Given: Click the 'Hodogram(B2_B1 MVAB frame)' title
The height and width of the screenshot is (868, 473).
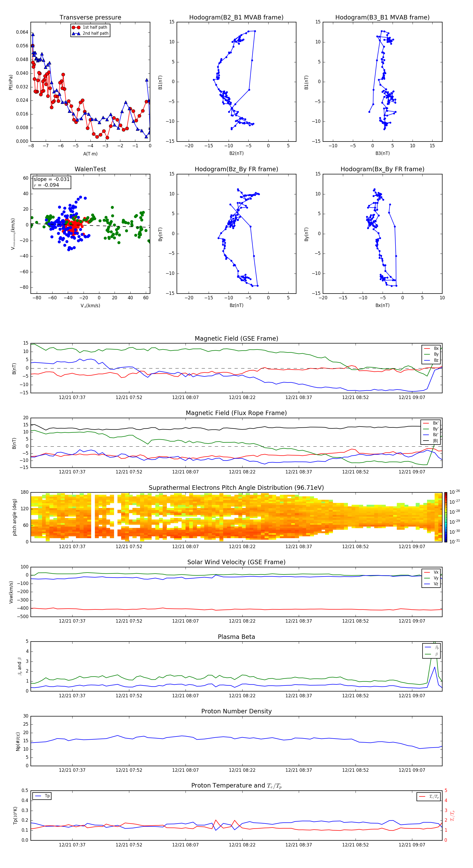Looking at the screenshot, I should 236,18.
